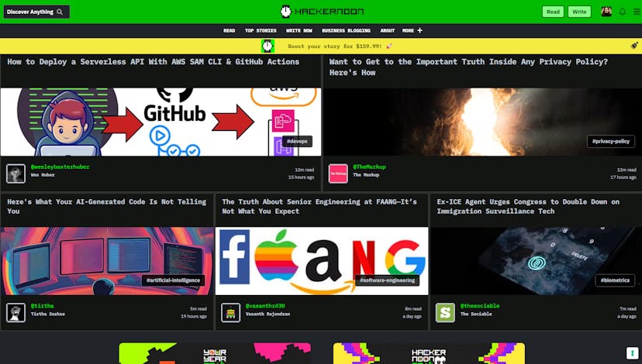This screenshot has width=642, height=364.
Task: Select ABOUT menu item
Action: click(388, 31)
